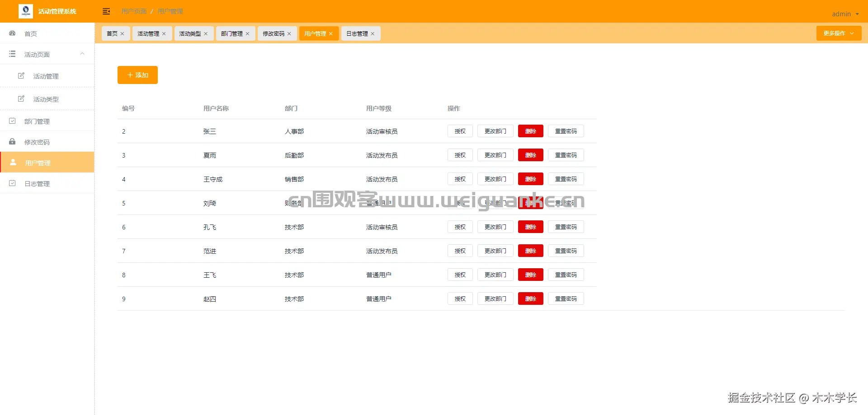This screenshot has height=415, width=868.
Task: Click 授权 for user 夏雨
Action: pos(460,155)
